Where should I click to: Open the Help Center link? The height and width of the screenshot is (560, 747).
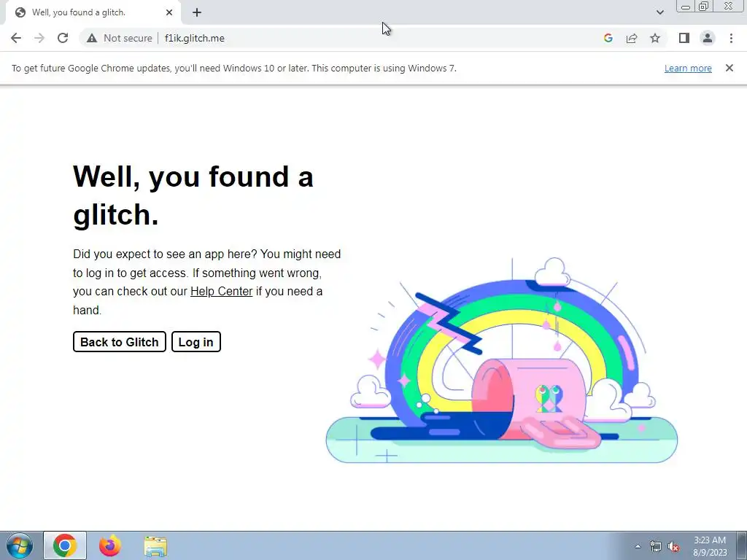[x=222, y=291]
